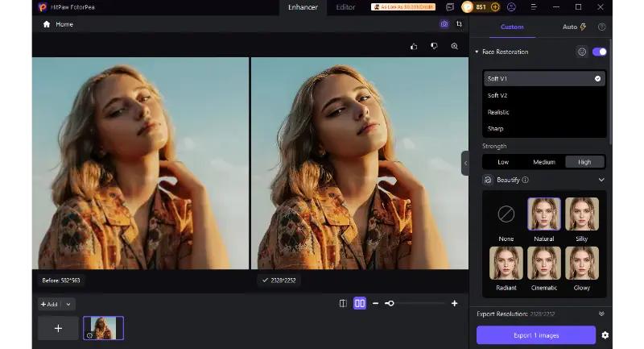Image resolution: width=644 pixels, height=349 pixels.
Task: Click the HitPaw FotorPea logo
Action: 42,7
